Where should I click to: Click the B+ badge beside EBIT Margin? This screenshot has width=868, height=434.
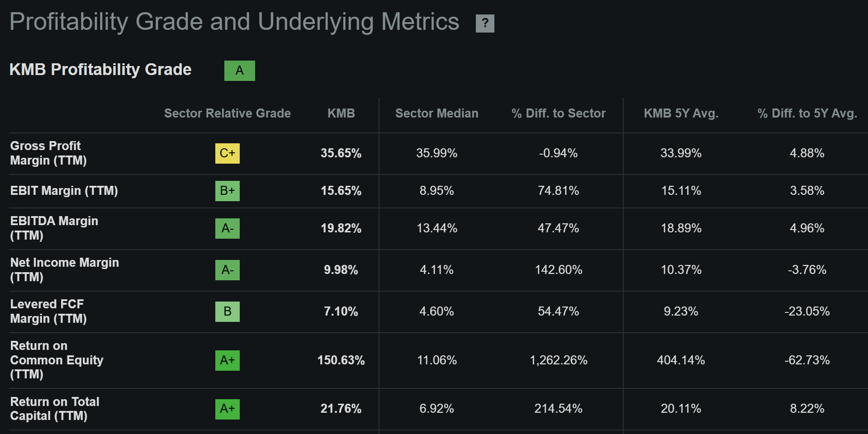coord(228,191)
